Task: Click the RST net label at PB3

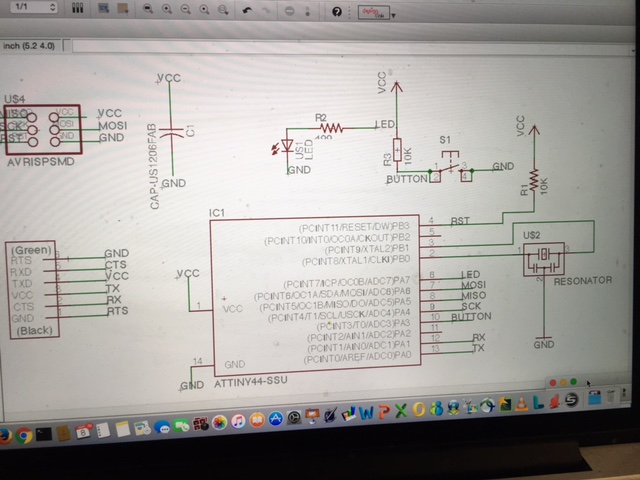Action: [460, 221]
